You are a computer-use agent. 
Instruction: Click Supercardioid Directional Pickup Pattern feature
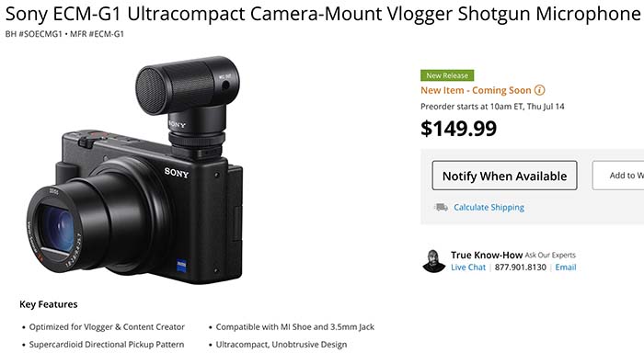(x=107, y=345)
